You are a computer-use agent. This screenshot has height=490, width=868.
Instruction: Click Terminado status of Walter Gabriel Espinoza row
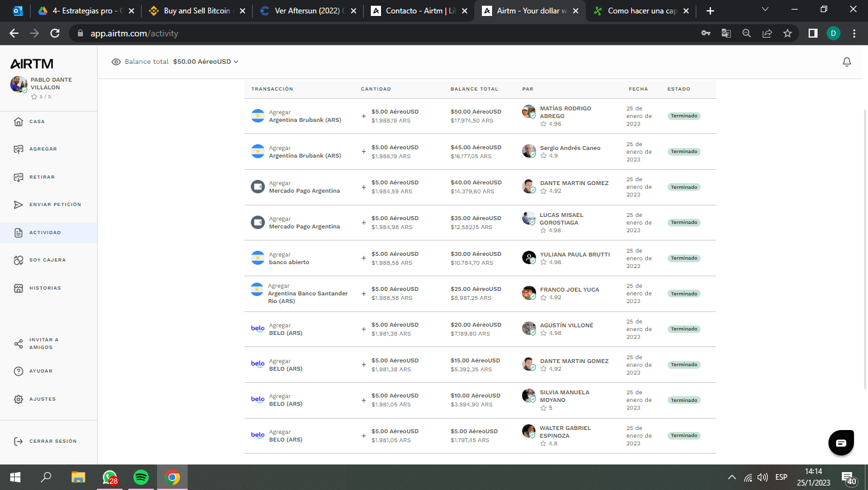[684, 435]
